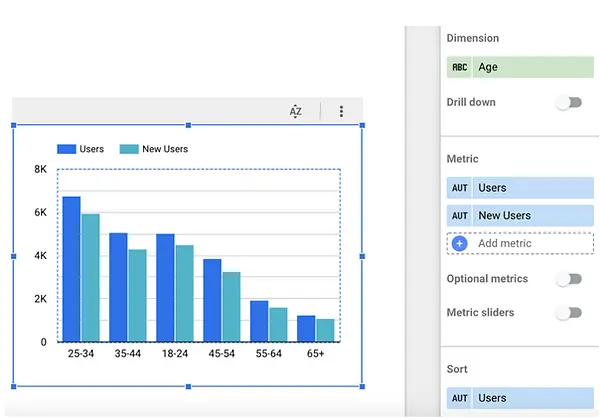This screenshot has width=600, height=419.
Task: Click the 8K y-axis label
Action: tap(41, 169)
